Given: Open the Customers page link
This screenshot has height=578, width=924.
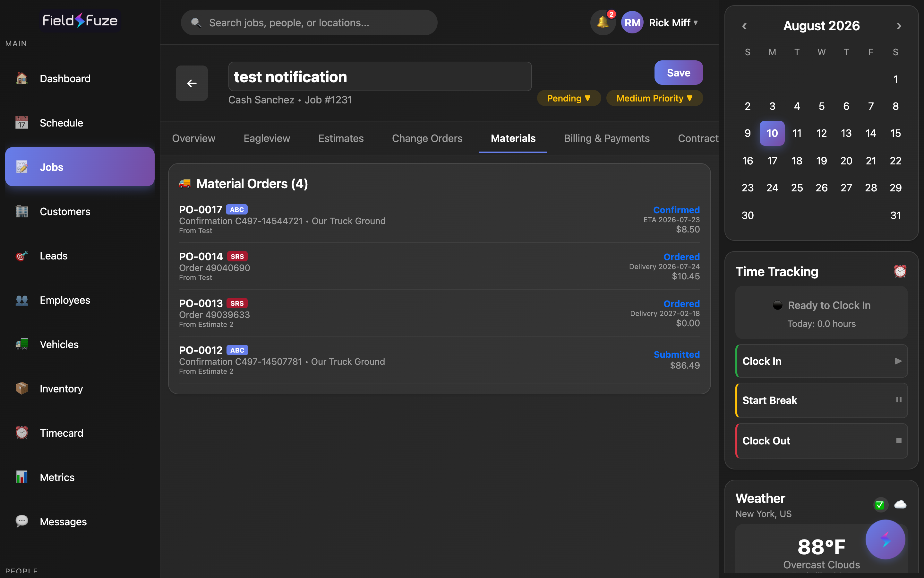Looking at the screenshot, I should [80, 211].
